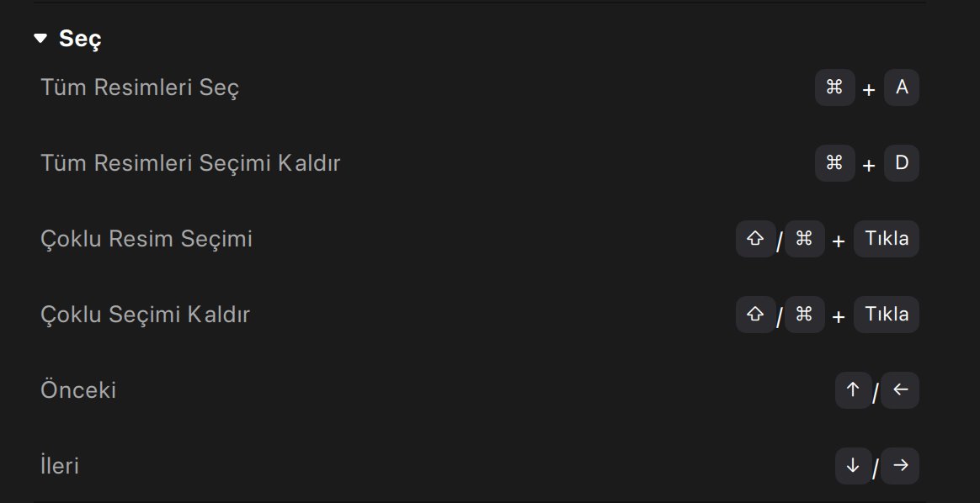The height and width of the screenshot is (503, 980).
Task: Click the Önceki shortcut label
Action: (78, 390)
